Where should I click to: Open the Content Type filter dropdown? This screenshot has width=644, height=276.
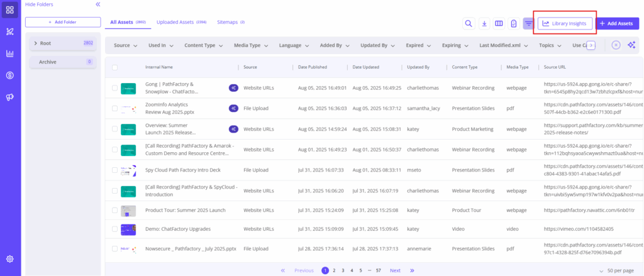coord(204,45)
